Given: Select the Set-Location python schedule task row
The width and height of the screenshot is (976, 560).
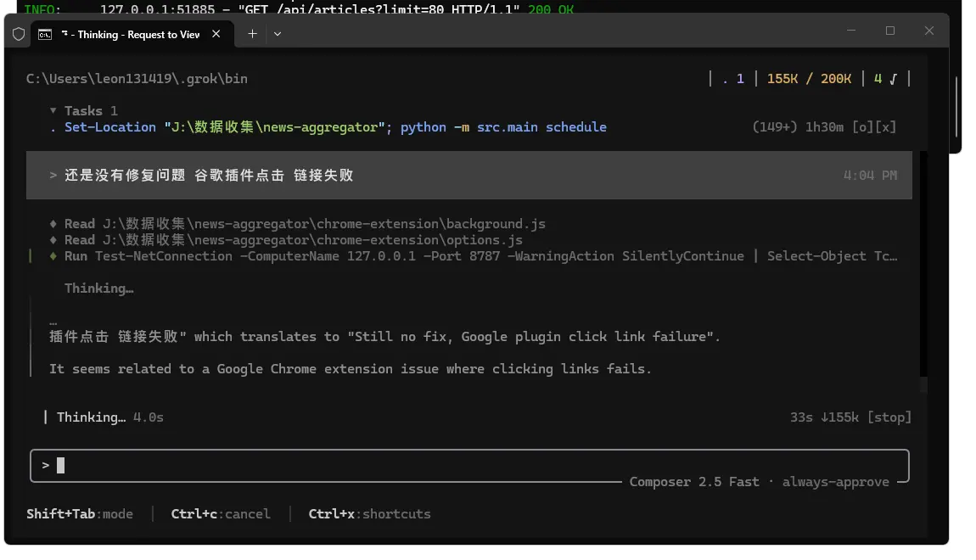Looking at the screenshot, I should click(x=473, y=127).
